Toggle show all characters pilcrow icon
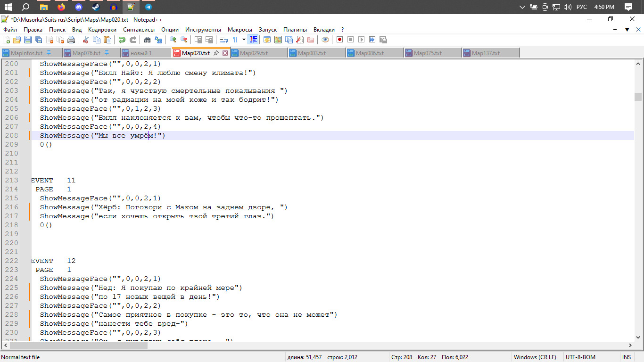 point(235,40)
